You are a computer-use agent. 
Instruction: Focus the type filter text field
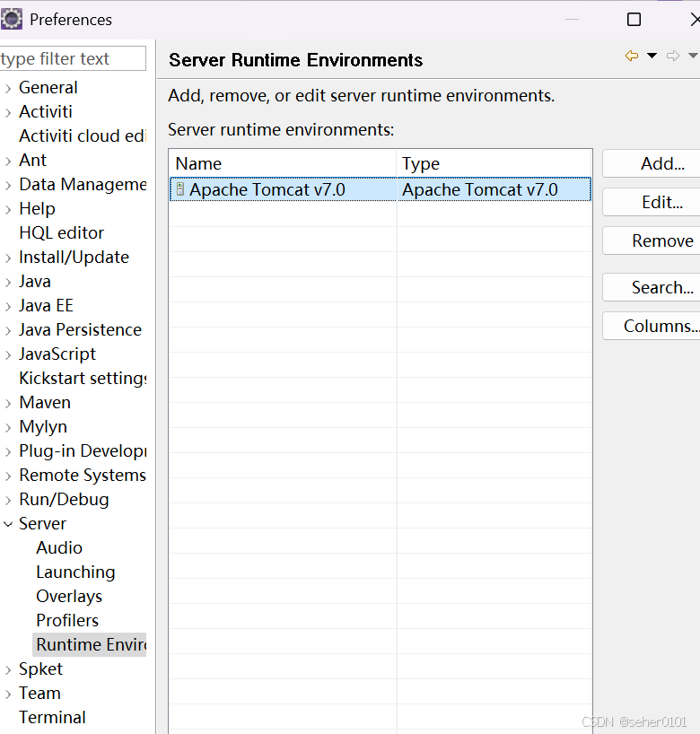pos(73,58)
